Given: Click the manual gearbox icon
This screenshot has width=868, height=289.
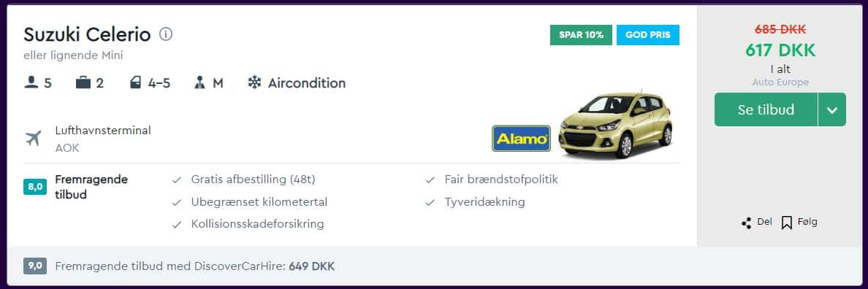Looking at the screenshot, I should point(199,83).
